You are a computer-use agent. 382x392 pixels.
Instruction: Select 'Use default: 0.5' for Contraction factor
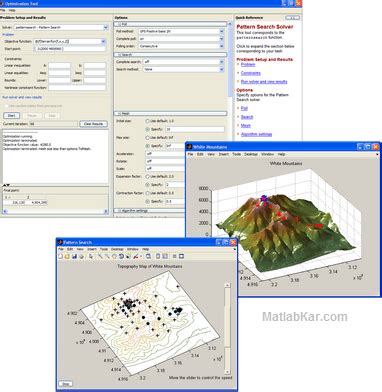click(147, 193)
